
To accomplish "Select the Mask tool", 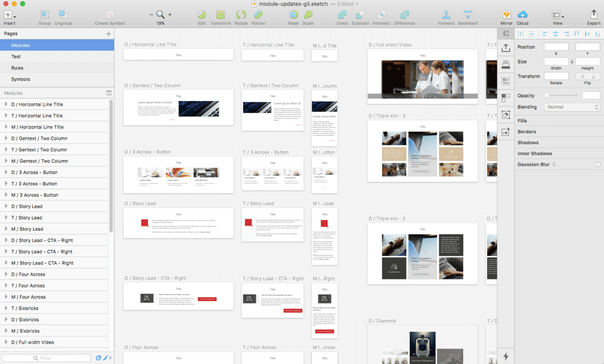I will 293,15.
